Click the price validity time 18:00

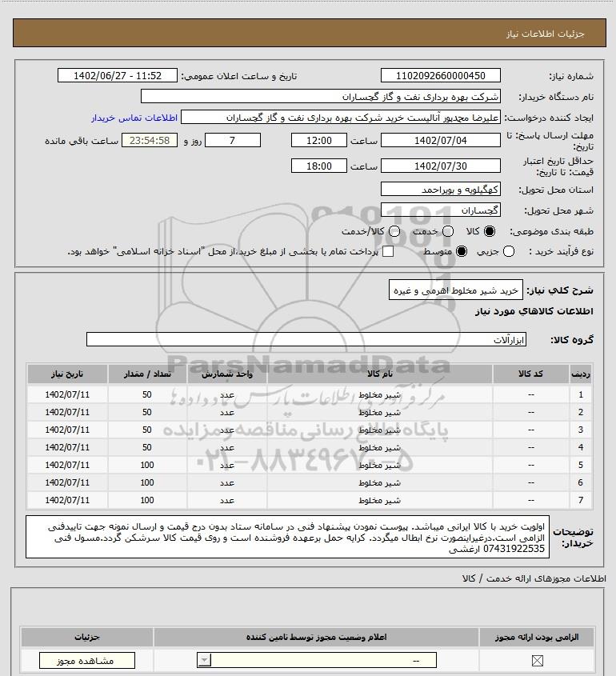pos(319,166)
